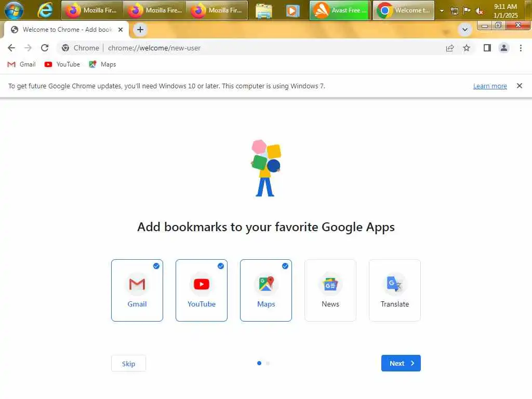This screenshot has width=532, height=399.
Task: Open Avast Free taskbar window
Action: (x=340, y=10)
